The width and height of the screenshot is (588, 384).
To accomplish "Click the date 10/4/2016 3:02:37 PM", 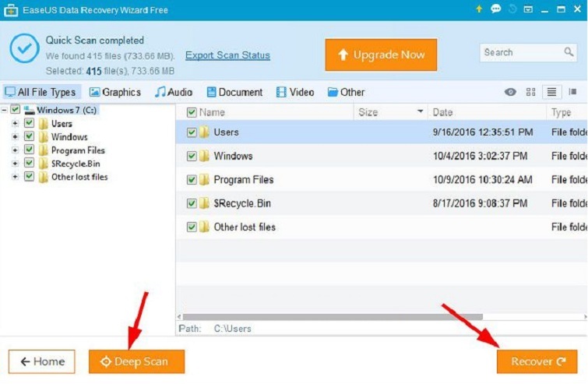I will pos(480,156).
